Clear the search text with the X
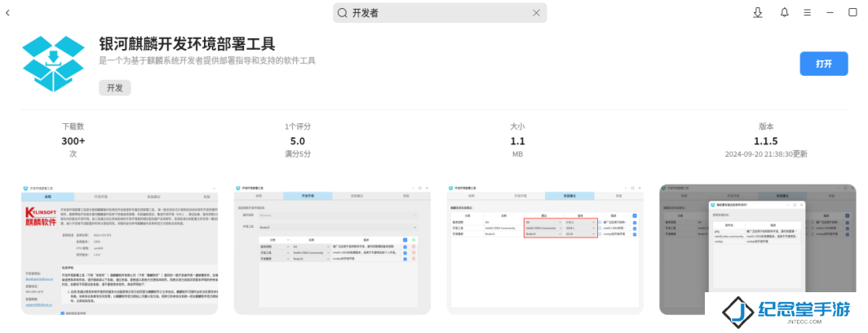Image resolution: width=868 pixels, height=333 pixels. [x=536, y=13]
